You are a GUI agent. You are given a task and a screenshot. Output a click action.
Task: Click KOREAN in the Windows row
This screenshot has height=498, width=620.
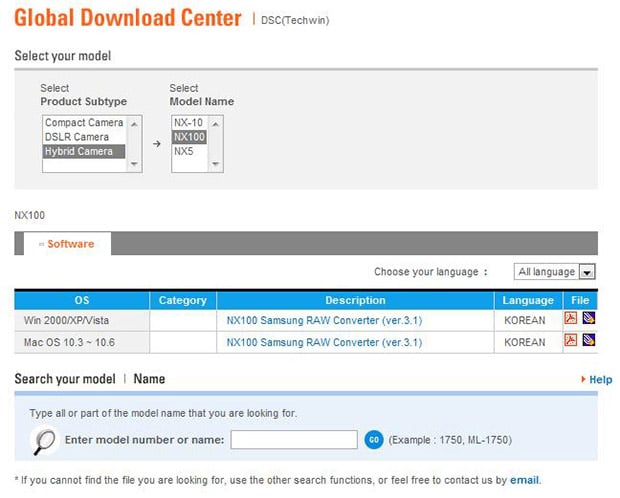click(525, 320)
